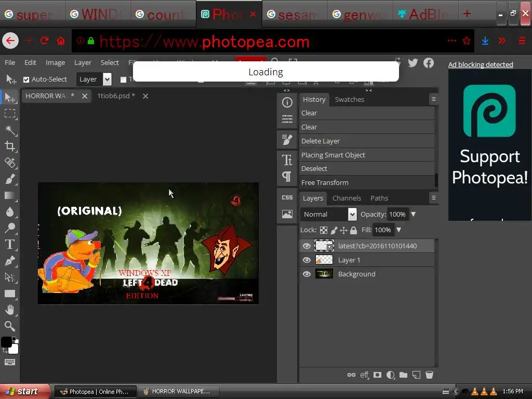Select the Pen tool
532x399 pixels.
[x=10, y=261]
